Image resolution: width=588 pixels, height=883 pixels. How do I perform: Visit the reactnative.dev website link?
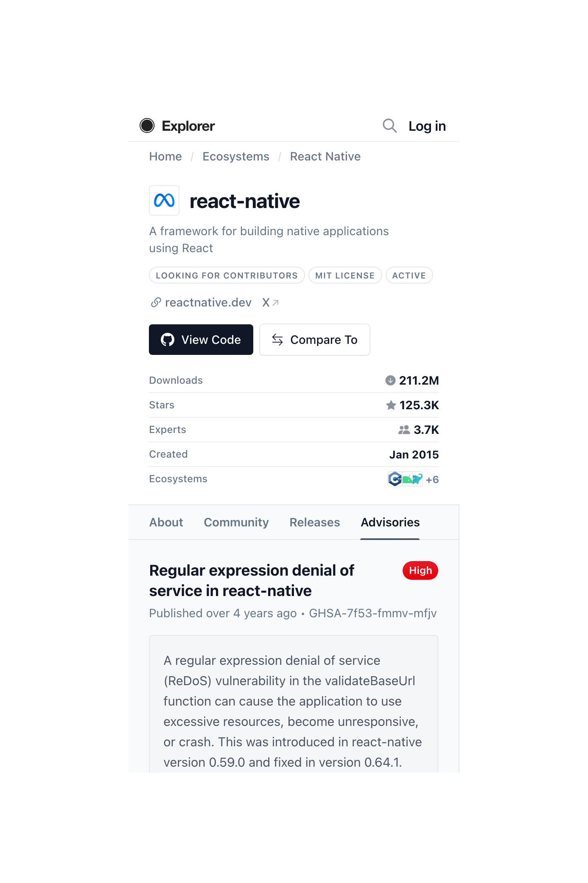tap(208, 303)
